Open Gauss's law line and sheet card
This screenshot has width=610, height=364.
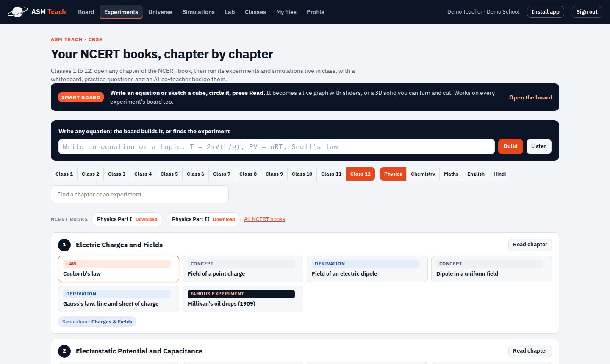click(119, 299)
